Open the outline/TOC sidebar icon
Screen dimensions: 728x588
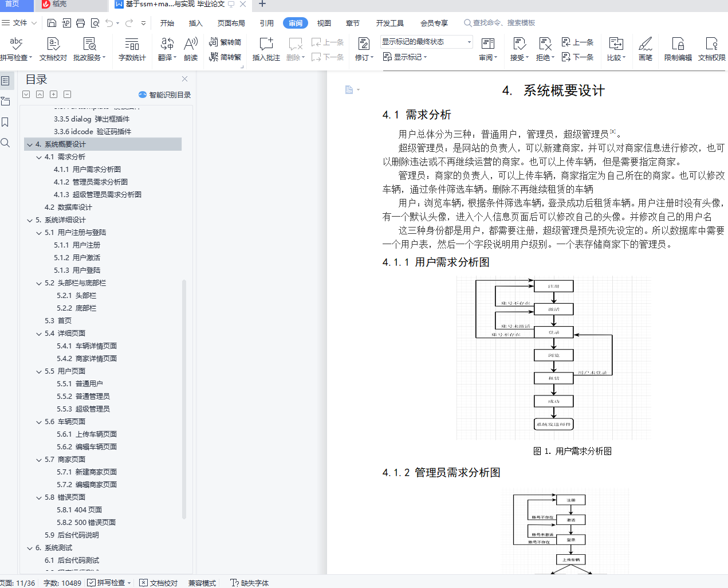pos(5,81)
